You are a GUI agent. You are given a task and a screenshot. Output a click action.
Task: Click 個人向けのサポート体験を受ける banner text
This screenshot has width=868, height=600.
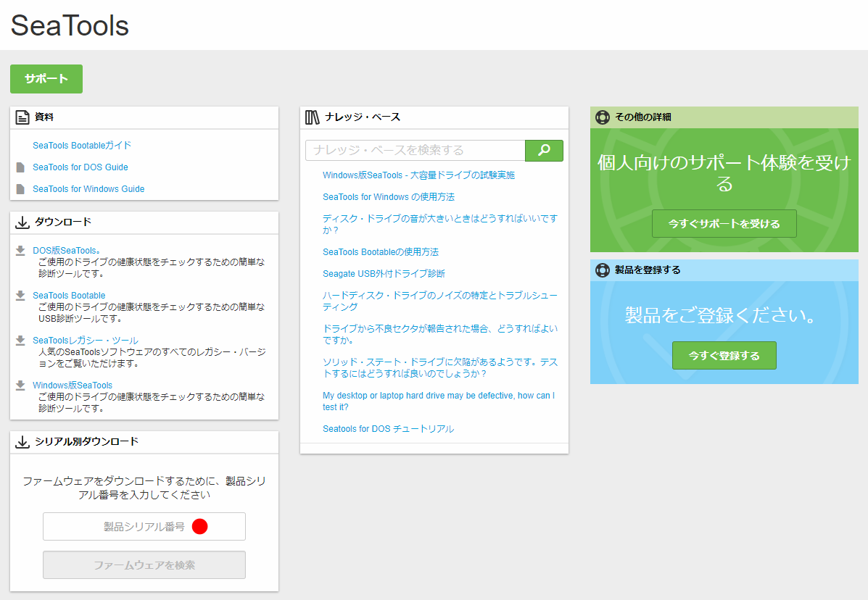coord(724,173)
